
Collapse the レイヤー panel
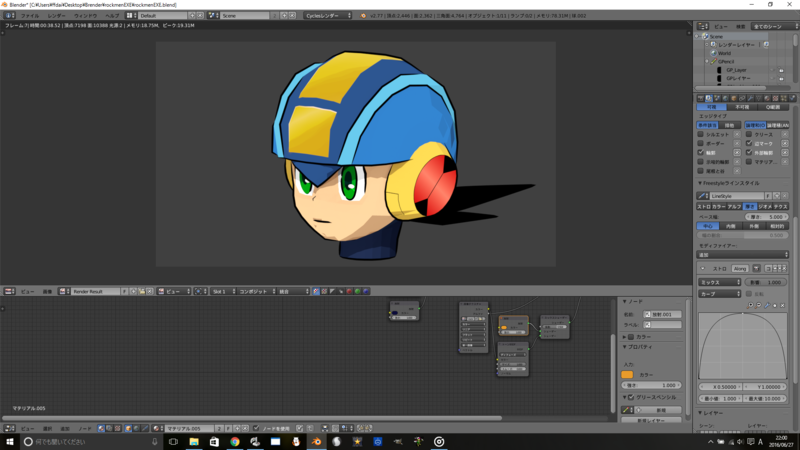click(x=700, y=413)
